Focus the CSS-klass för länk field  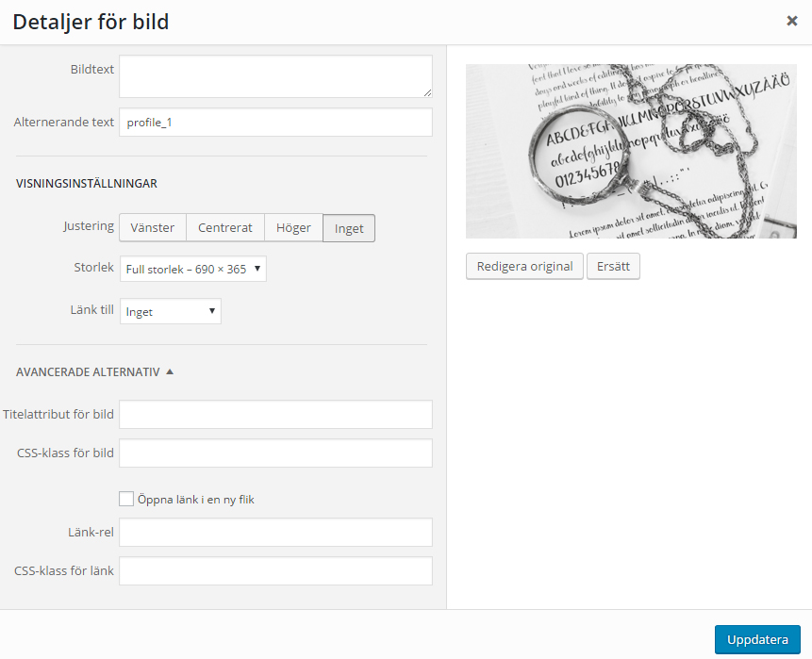(275, 571)
